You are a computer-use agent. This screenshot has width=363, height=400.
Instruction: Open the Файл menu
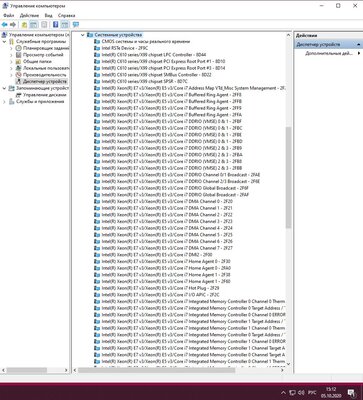[x=9, y=15]
